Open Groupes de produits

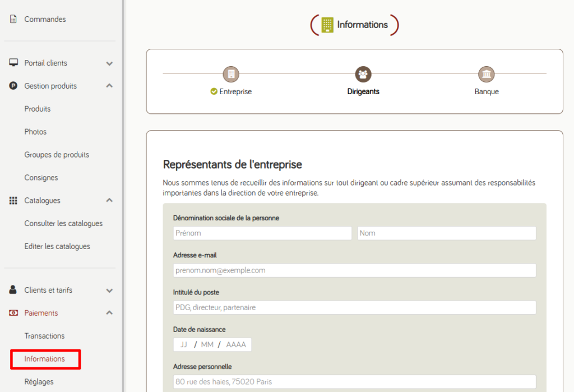pyautogui.click(x=57, y=155)
